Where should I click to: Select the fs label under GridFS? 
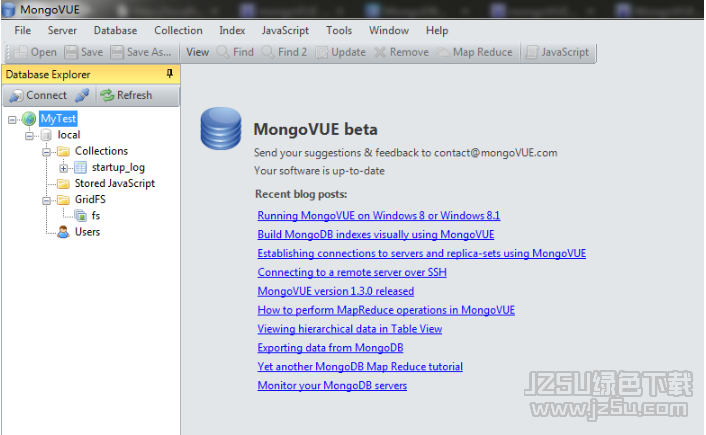(x=95, y=216)
